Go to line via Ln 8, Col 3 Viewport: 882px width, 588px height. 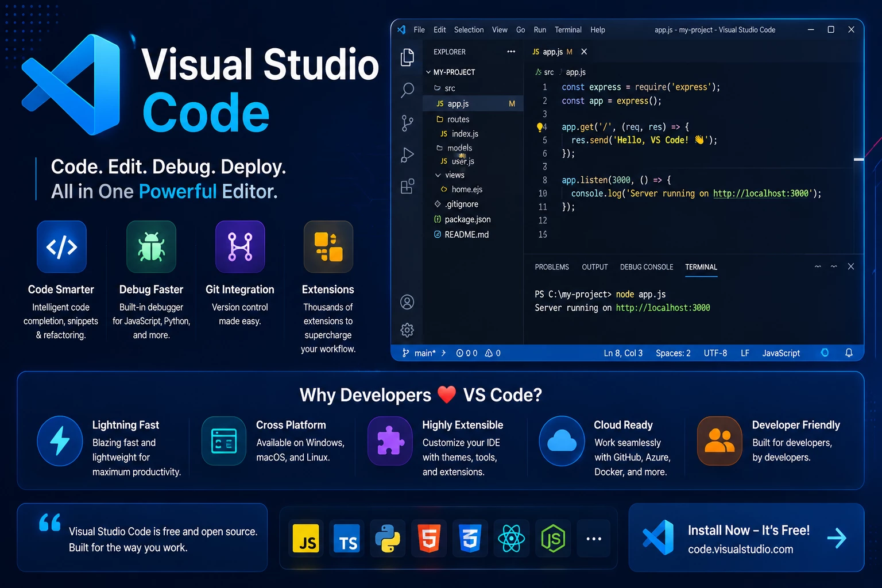pos(623,353)
